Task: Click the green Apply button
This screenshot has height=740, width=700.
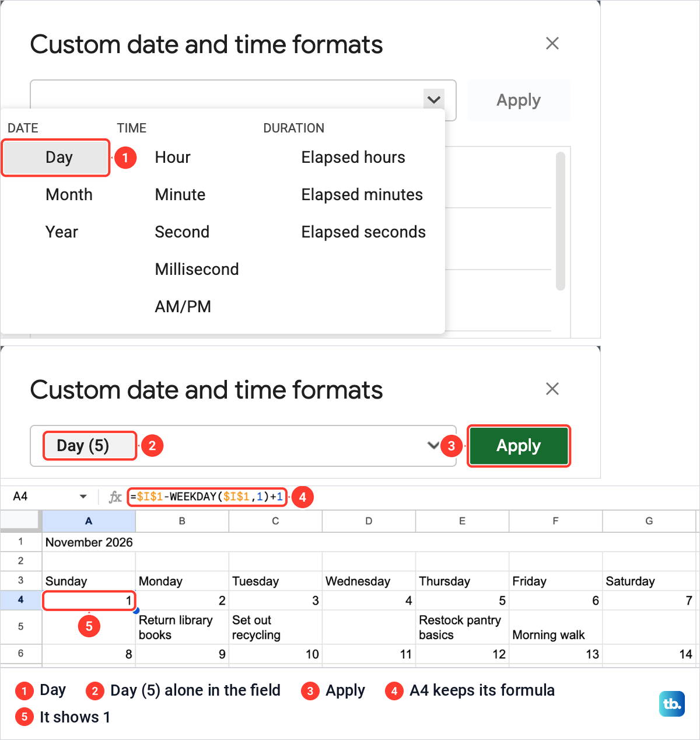Action: (519, 446)
